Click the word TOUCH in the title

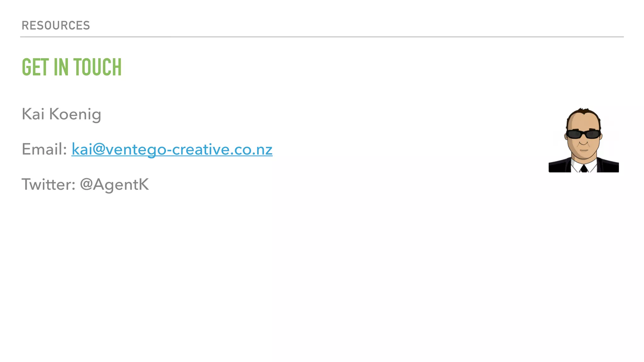coord(97,67)
